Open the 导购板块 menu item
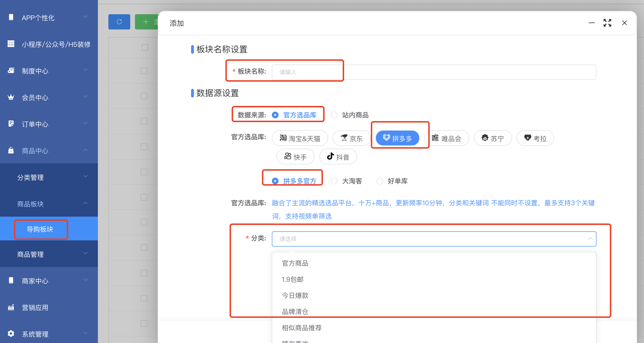This screenshot has width=644, height=343. point(49,229)
